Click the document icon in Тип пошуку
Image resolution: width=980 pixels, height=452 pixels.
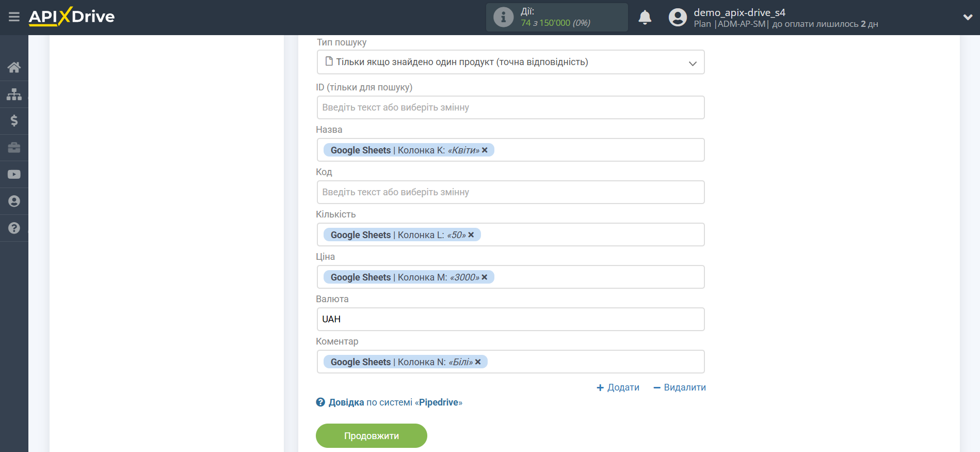point(329,61)
